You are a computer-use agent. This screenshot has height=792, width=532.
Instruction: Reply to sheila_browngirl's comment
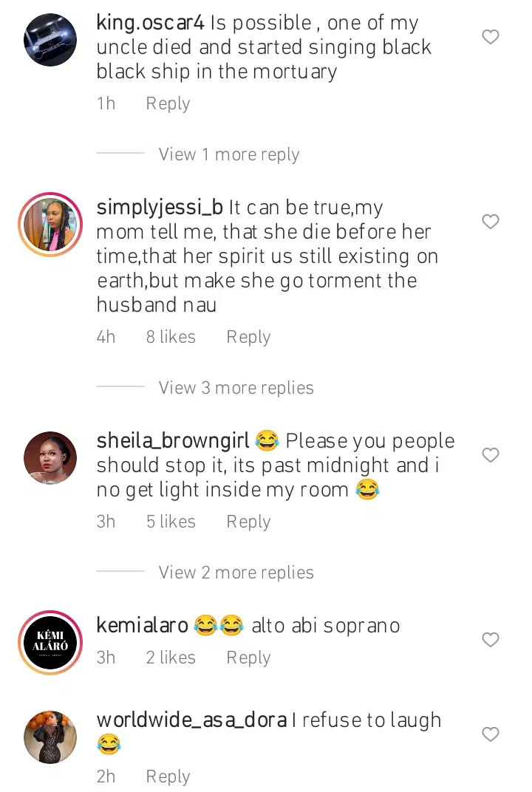click(x=248, y=522)
